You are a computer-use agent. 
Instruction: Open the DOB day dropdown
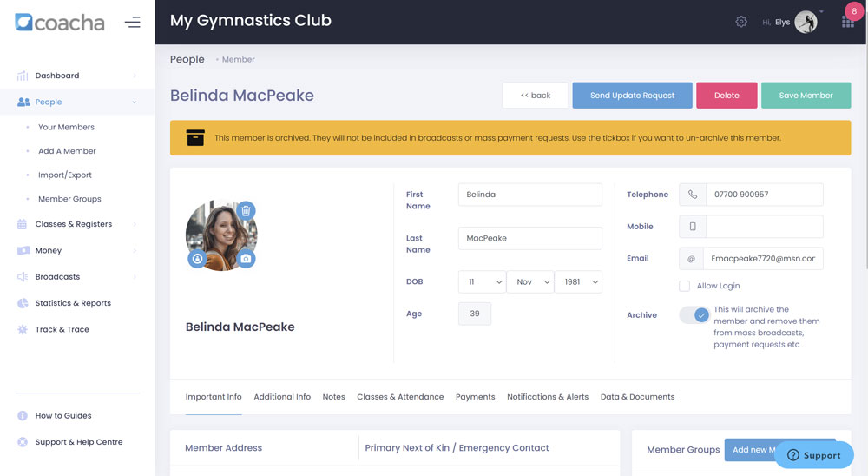[x=482, y=282]
